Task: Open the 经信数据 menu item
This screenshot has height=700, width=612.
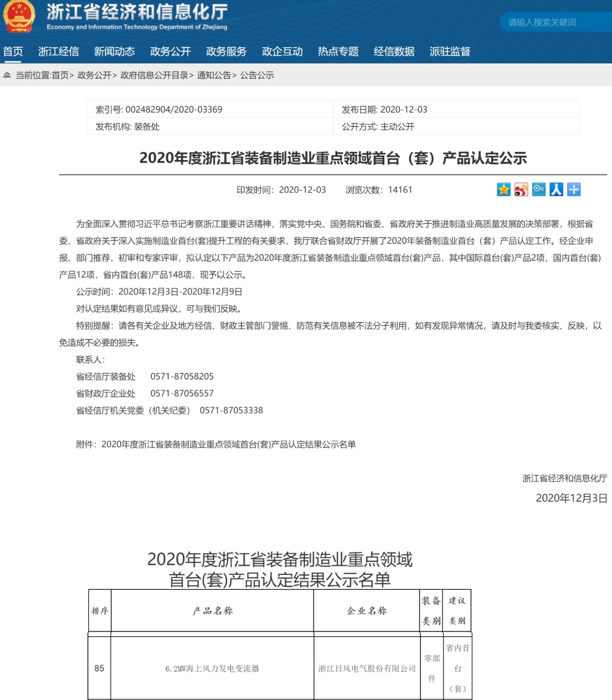Action: click(394, 52)
